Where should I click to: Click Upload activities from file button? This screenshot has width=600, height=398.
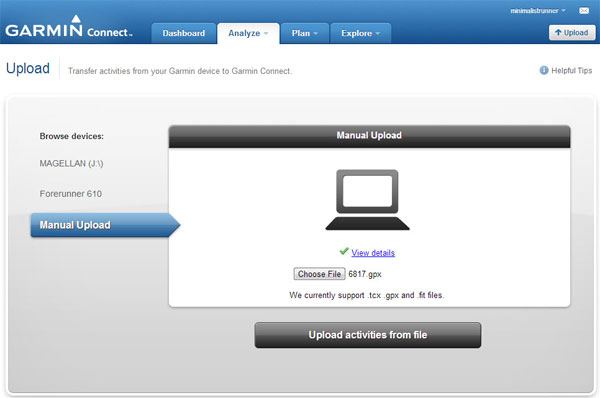pos(368,335)
